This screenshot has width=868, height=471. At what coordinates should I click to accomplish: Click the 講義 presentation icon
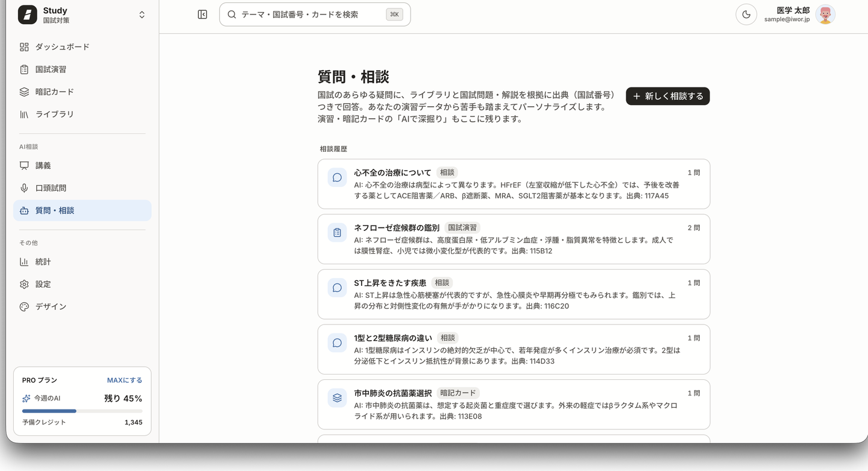(x=24, y=165)
